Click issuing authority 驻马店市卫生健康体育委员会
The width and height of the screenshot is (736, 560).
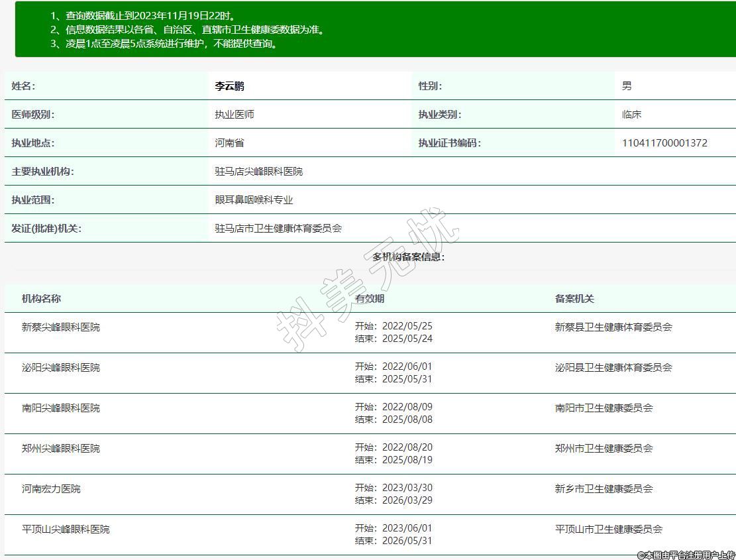point(278,229)
